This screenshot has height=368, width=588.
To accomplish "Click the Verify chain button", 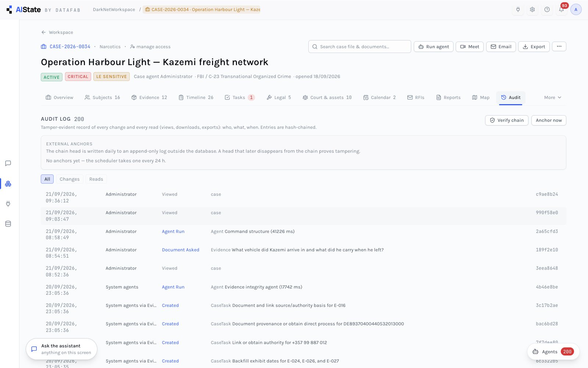I will pos(507,120).
